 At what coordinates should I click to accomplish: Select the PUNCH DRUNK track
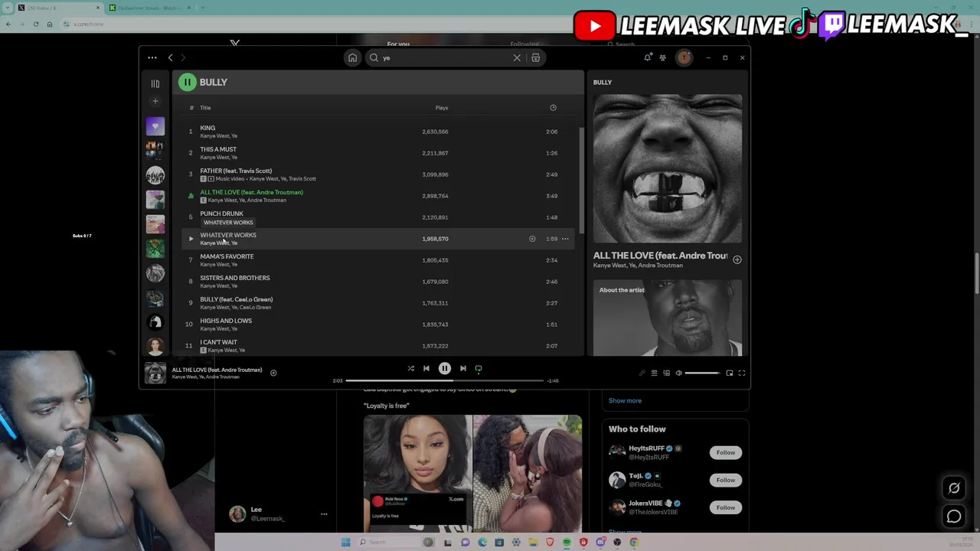pos(221,214)
